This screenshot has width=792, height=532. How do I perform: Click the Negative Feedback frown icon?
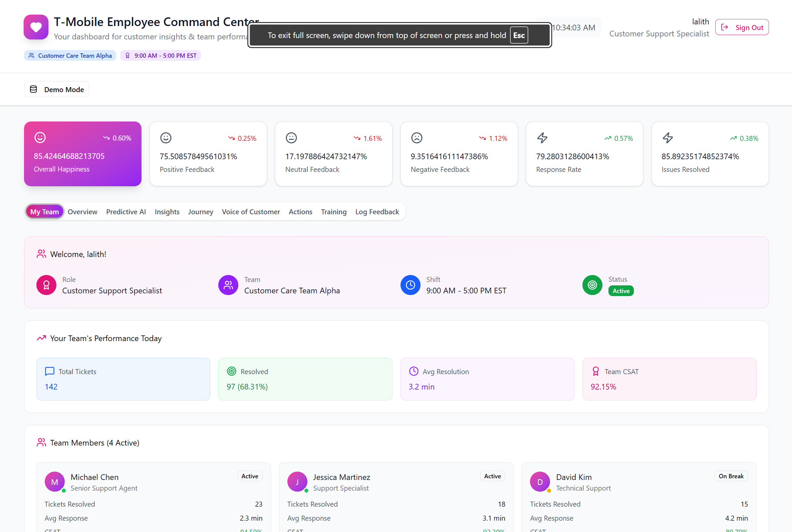[417, 138]
